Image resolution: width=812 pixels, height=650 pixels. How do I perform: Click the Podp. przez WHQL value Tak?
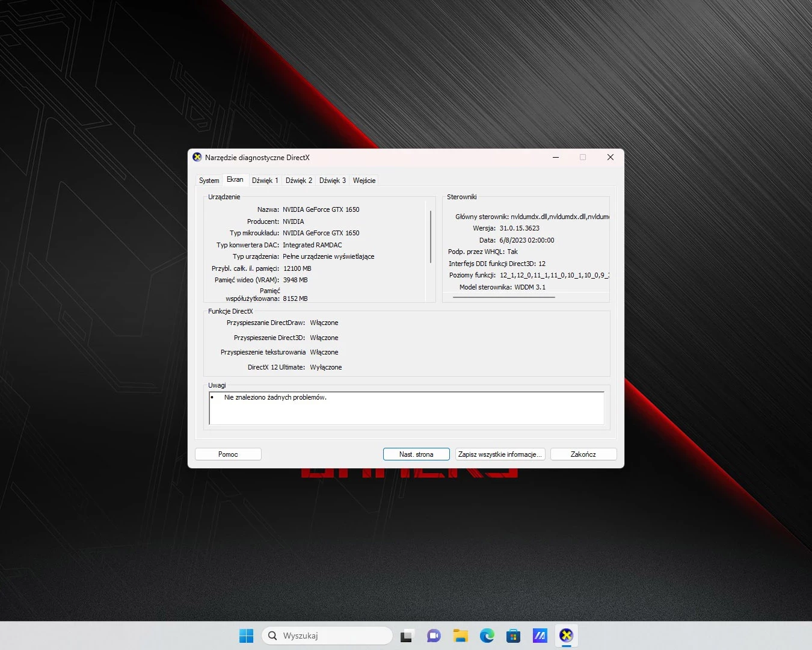512,252
